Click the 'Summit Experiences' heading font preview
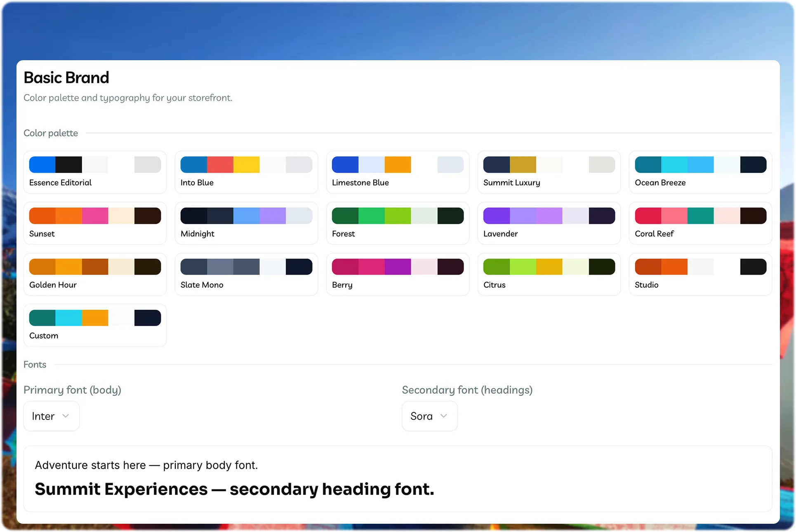This screenshot has width=796, height=532. (234, 489)
